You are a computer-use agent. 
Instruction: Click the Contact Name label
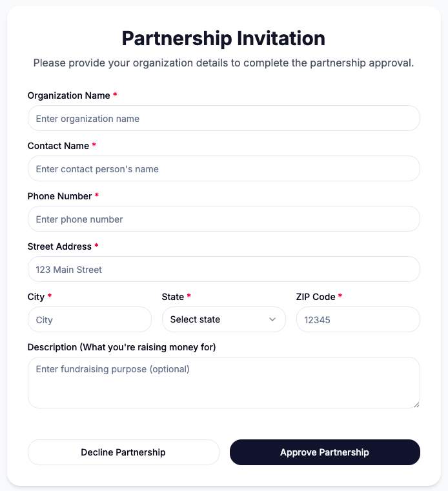click(58, 146)
